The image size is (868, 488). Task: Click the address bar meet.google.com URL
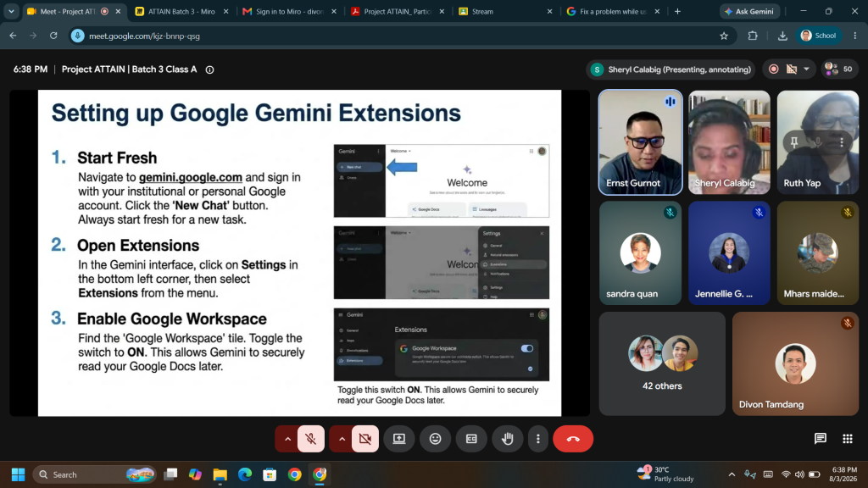[144, 36]
